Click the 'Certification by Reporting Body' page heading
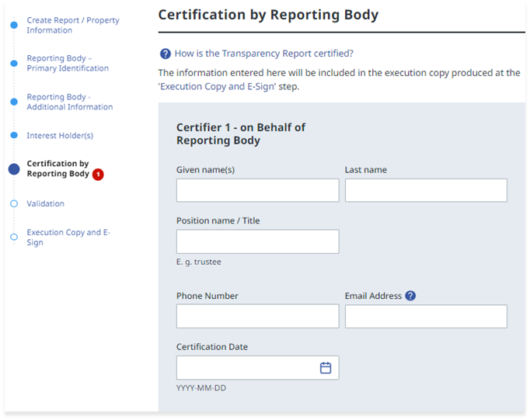The image size is (530, 420). 268,15
